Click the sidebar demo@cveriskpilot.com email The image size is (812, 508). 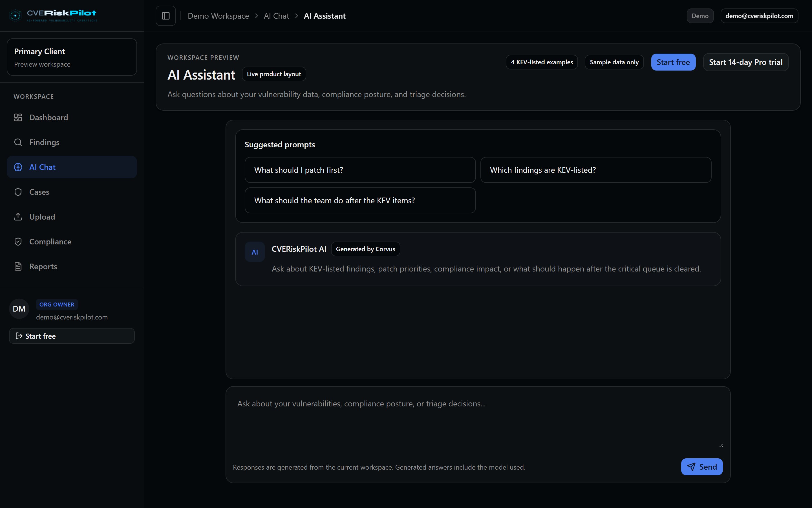pyautogui.click(x=72, y=317)
